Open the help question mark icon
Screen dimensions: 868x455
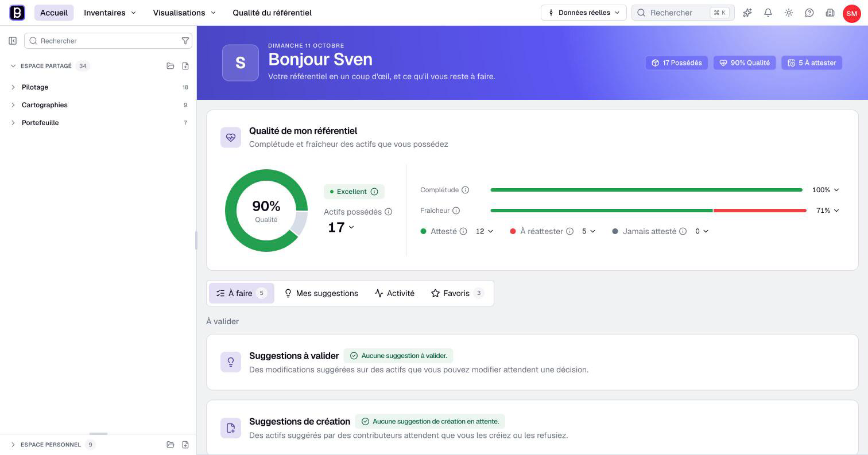click(809, 13)
